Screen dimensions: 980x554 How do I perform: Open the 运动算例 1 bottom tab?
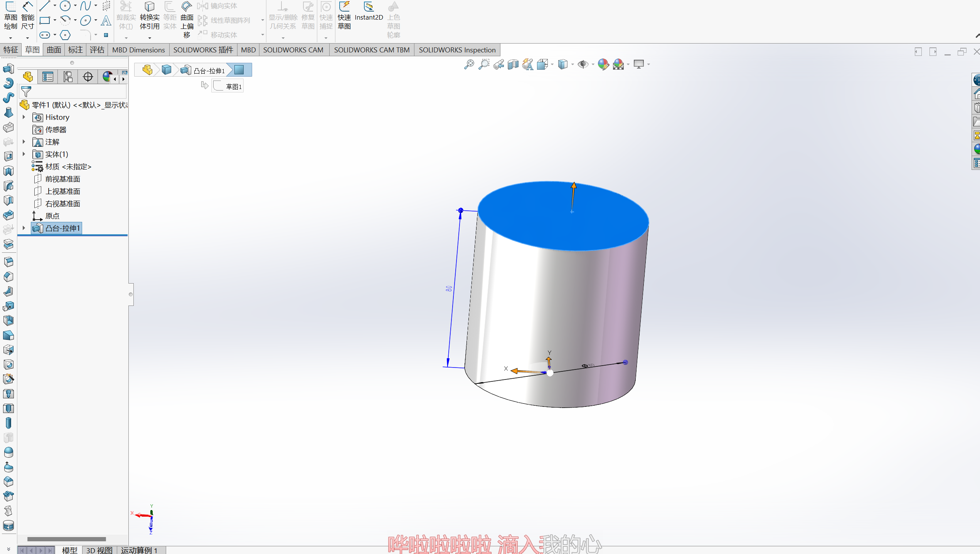139,550
